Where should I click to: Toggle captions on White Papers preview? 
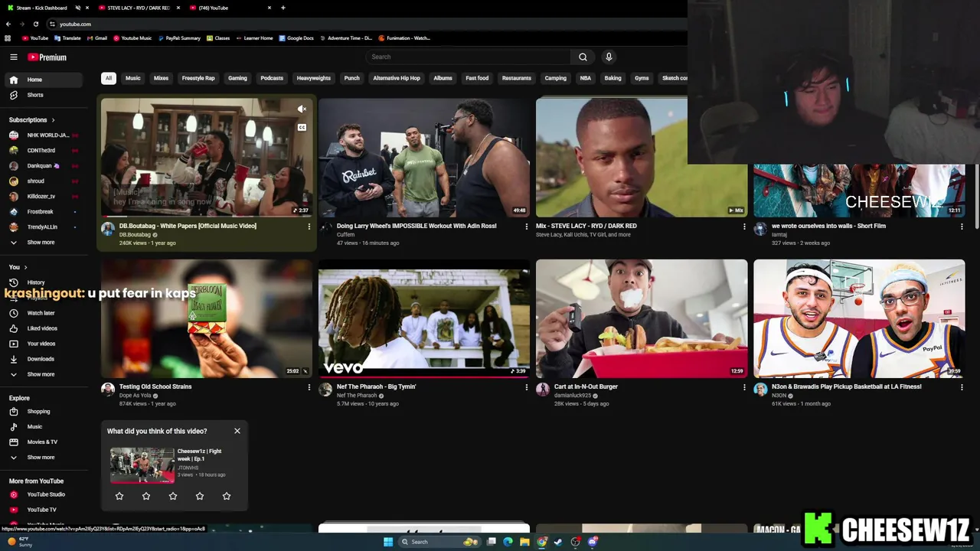point(302,127)
